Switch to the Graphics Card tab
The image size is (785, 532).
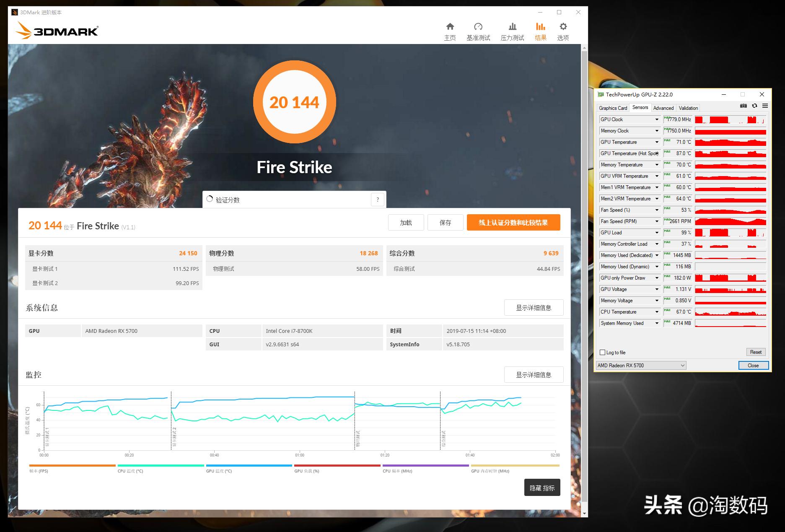click(613, 108)
